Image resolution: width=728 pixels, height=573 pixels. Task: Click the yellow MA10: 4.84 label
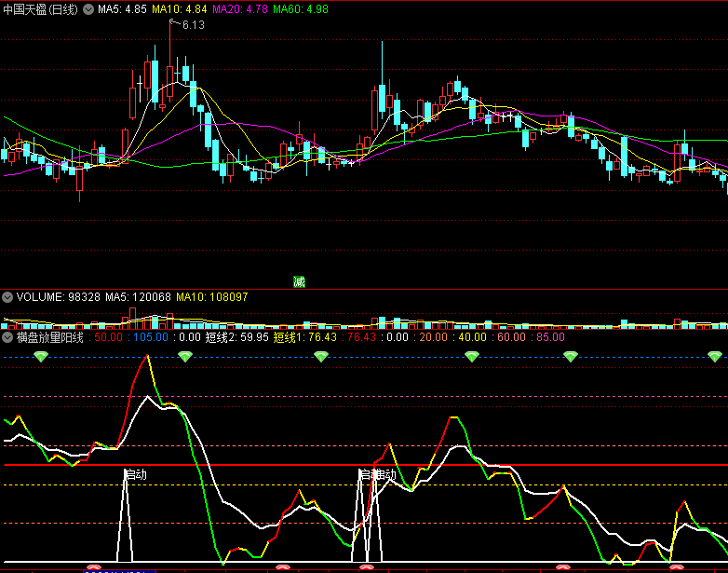180,9
